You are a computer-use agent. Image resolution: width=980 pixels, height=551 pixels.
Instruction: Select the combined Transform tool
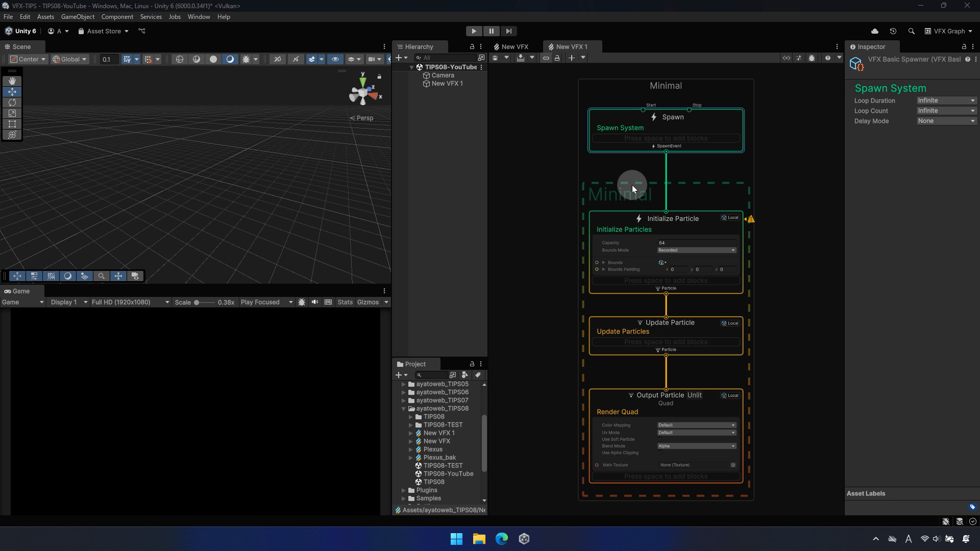12,135
